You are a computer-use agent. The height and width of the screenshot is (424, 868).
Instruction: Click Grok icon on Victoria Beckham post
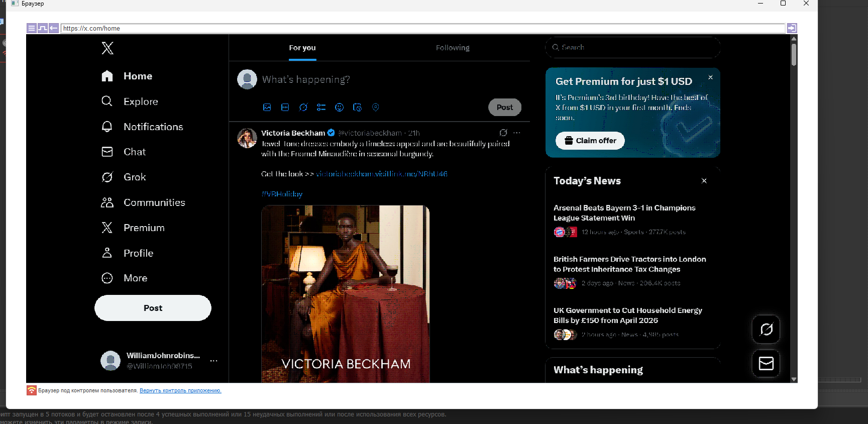(x=503, y=133)
